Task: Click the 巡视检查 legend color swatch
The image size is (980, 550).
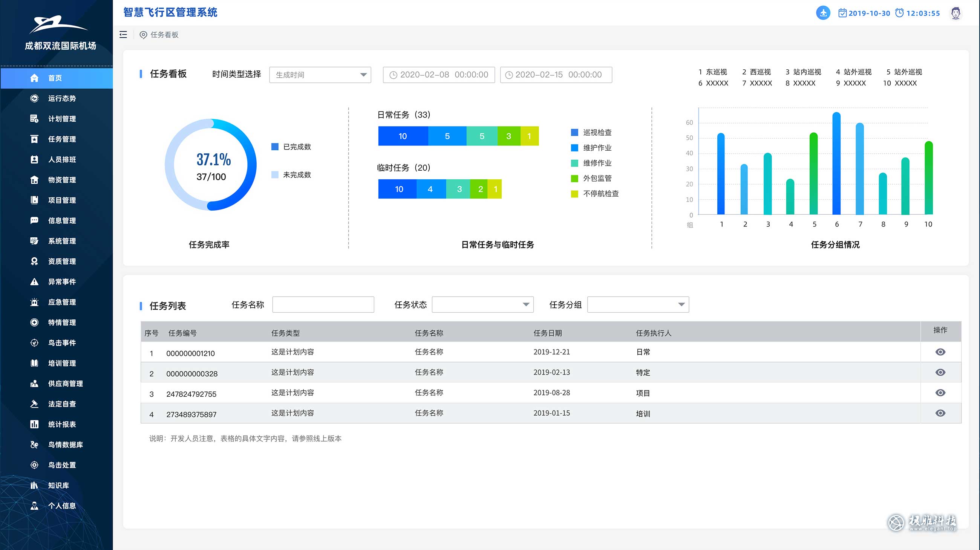Action: point(574,132)
